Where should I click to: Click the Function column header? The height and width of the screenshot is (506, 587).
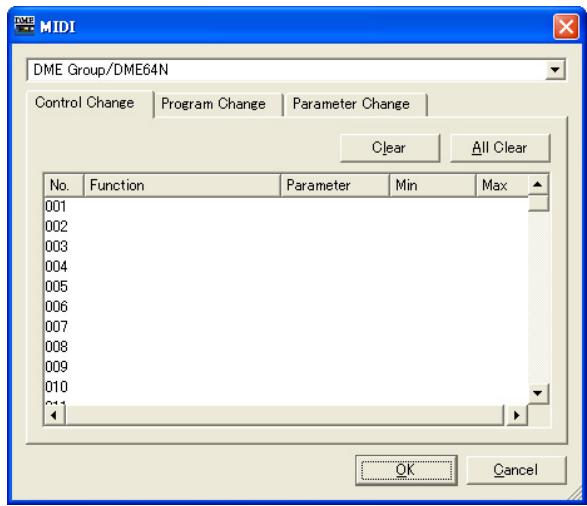(x=182, y=185)
